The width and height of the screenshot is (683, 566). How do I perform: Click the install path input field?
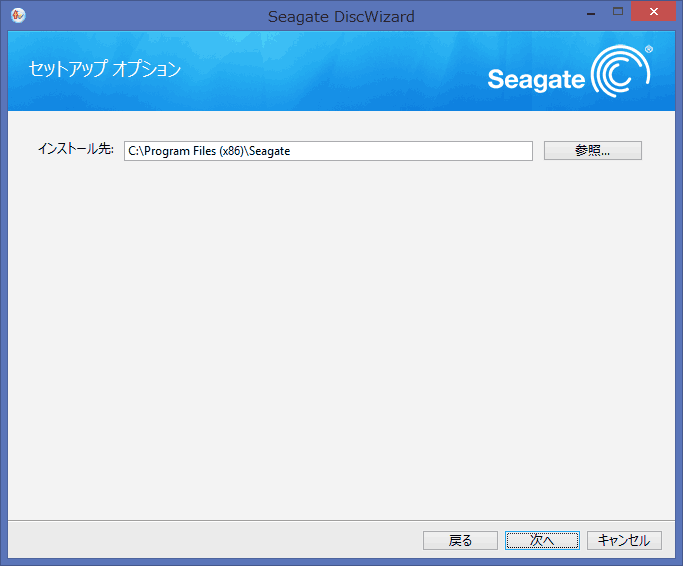pos(328,151)
